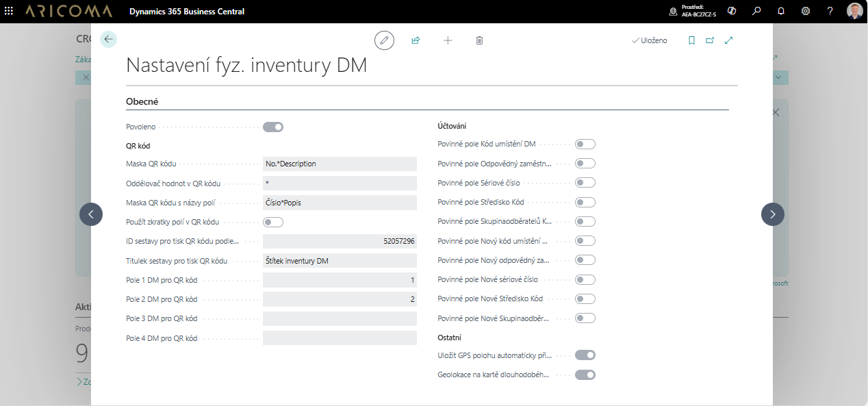Click the environment icon in header
The height and width of the screenshot is (406, 868).
click(x=674, y=11)
